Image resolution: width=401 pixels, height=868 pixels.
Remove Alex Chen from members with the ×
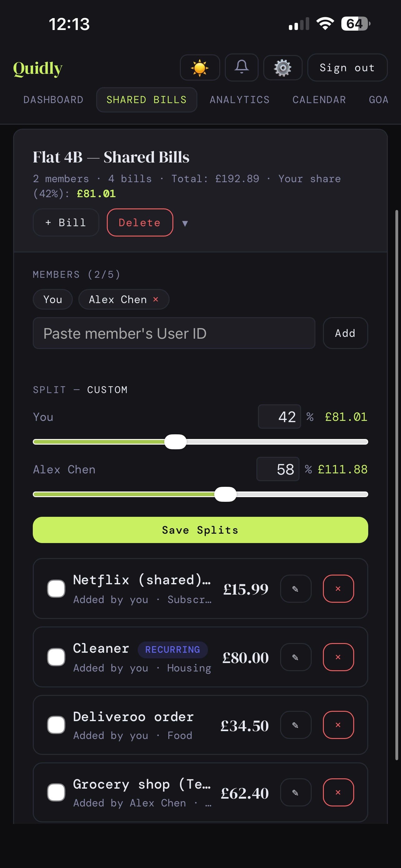tap(156, 299)
